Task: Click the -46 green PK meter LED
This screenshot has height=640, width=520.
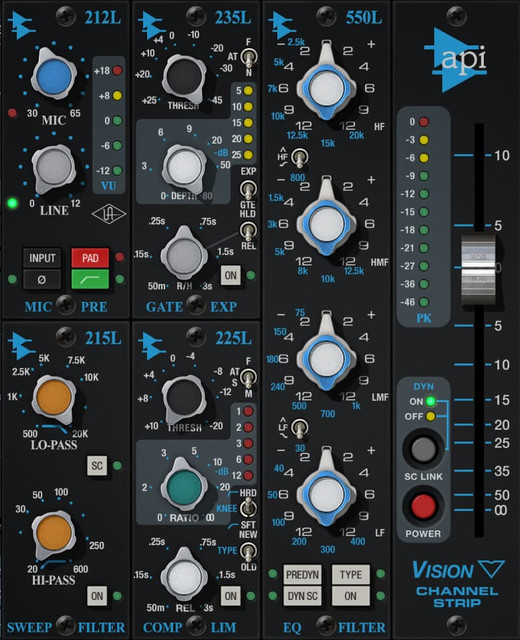Action: click(x=424, y=302)
